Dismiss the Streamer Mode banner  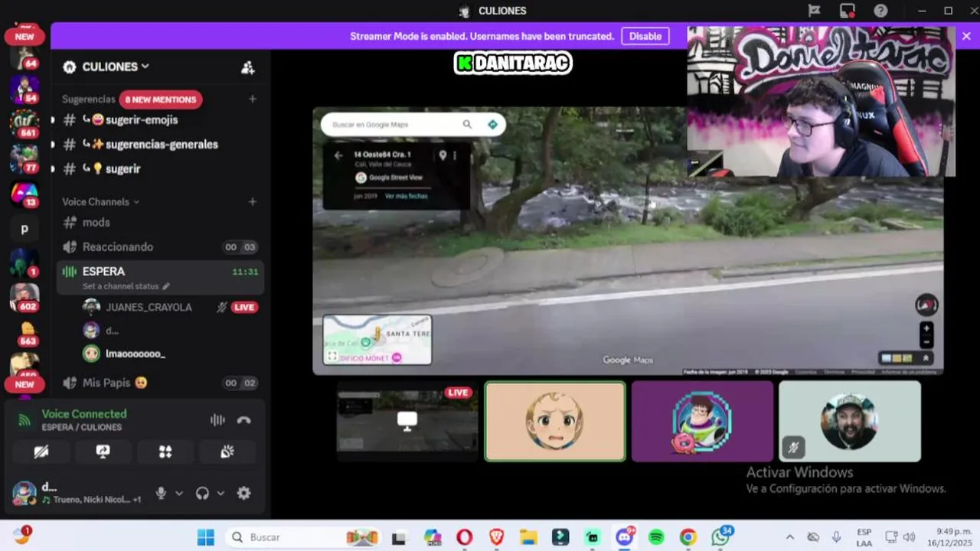(966, 36)
